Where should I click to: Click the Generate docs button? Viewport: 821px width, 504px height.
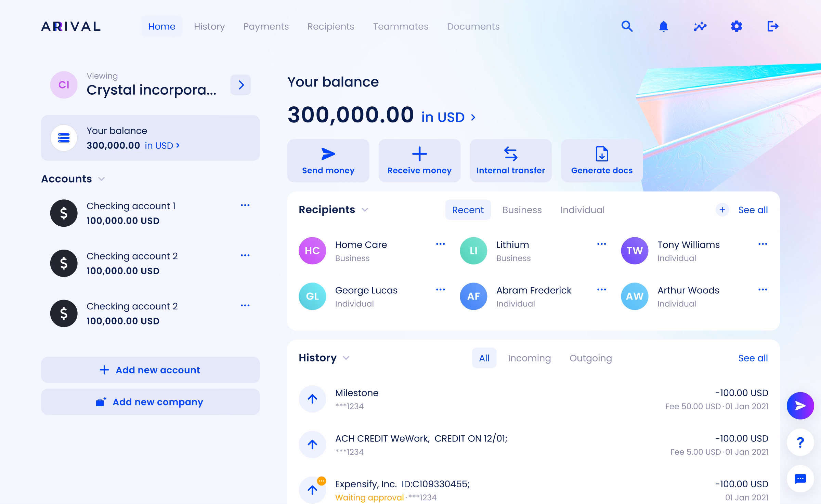coord(602,161)
